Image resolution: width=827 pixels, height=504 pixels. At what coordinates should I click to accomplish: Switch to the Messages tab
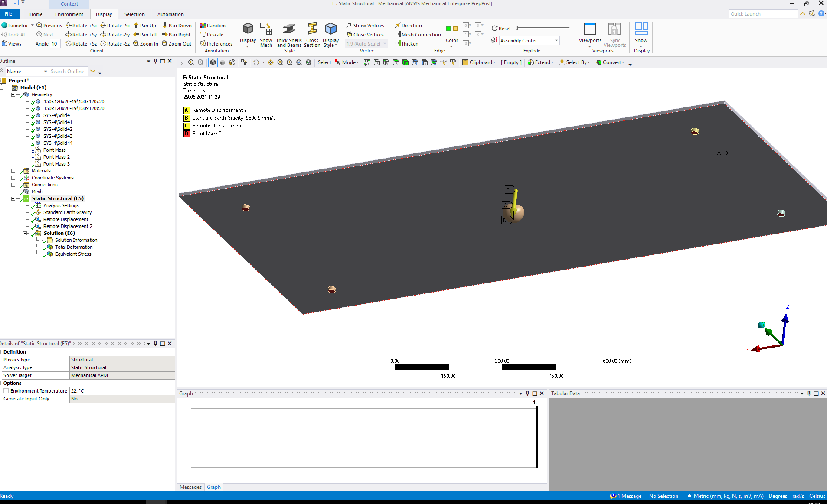[x=190, y=487]
